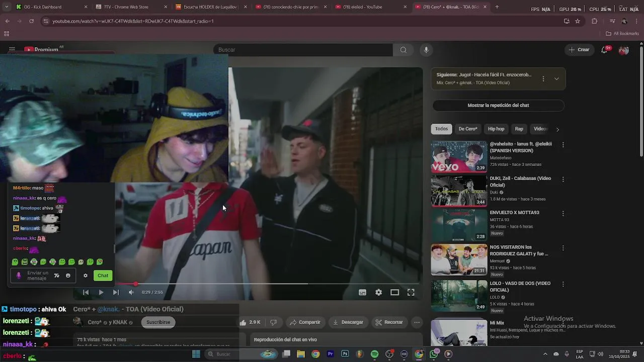Image resolution: width=644 pixels, height=362 pixels.
Task: Toggle video subtitles
Action: point(362,292)
